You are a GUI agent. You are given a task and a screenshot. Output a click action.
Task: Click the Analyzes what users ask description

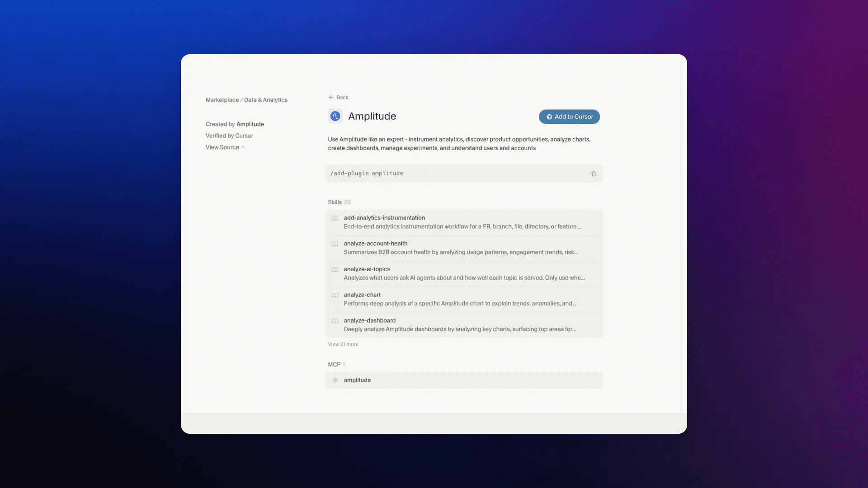coord(464,278)
